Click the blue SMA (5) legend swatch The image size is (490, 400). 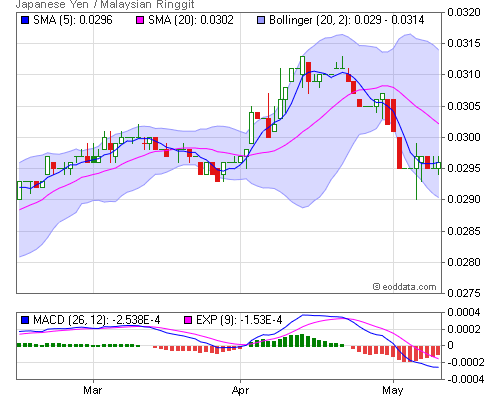click(25, 20)
